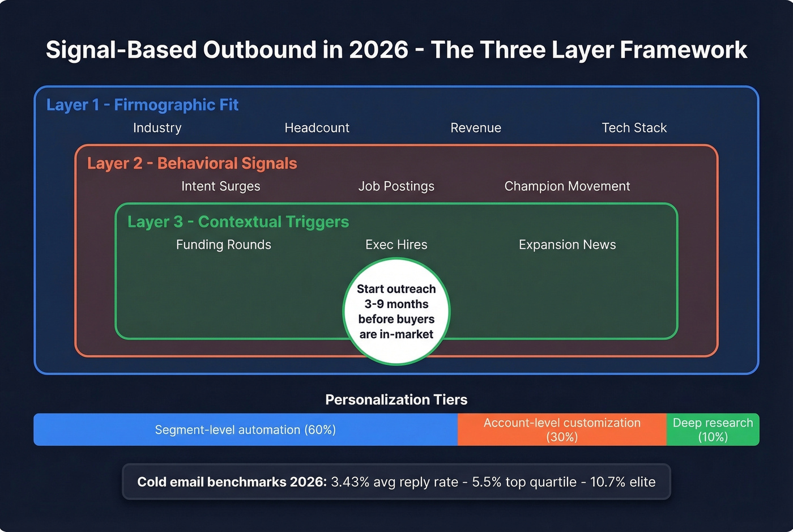Screen dimensions: 793x532
Task: Click the Champion Movement signal
Action: tap(567, 186)
